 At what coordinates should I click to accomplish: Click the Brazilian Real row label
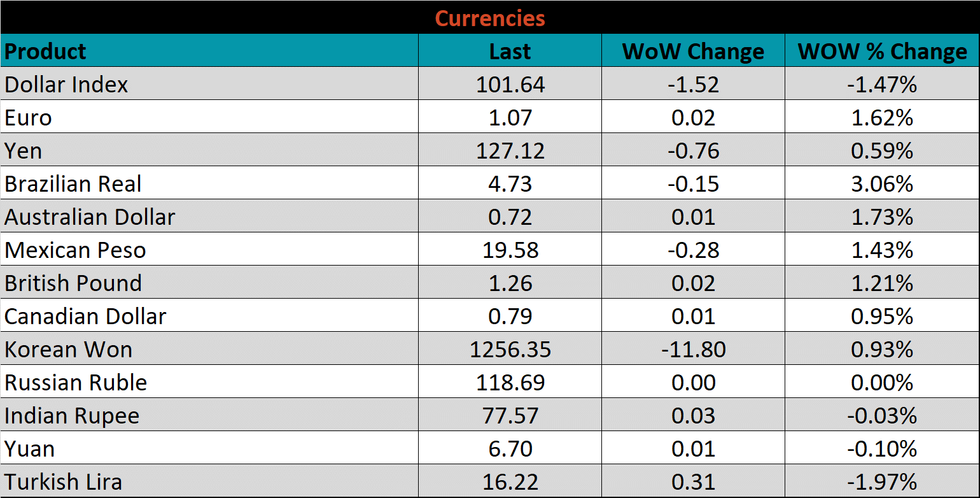tap(73, 184)
